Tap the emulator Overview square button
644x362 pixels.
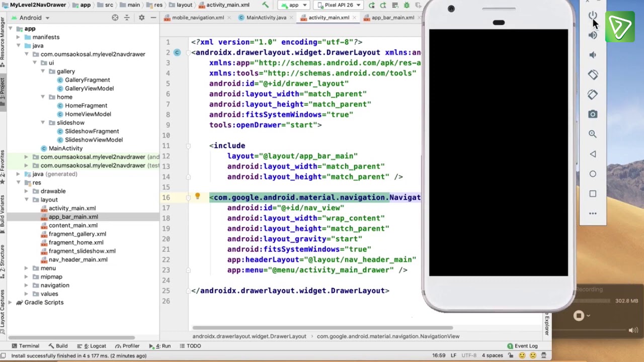pos(593,194)
